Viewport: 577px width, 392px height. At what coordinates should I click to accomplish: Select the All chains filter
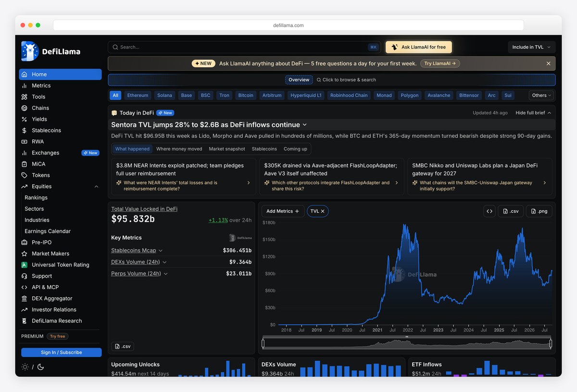point(115,95)
